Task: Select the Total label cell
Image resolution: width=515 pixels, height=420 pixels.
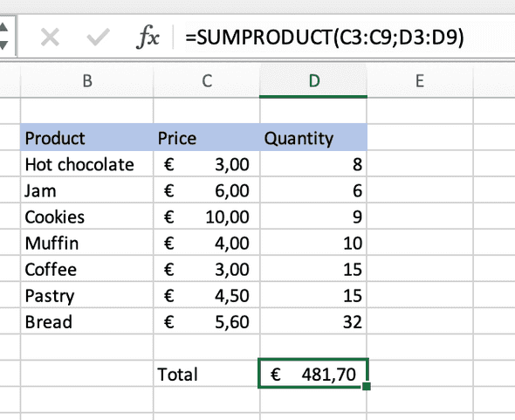Action: (207, 374)
